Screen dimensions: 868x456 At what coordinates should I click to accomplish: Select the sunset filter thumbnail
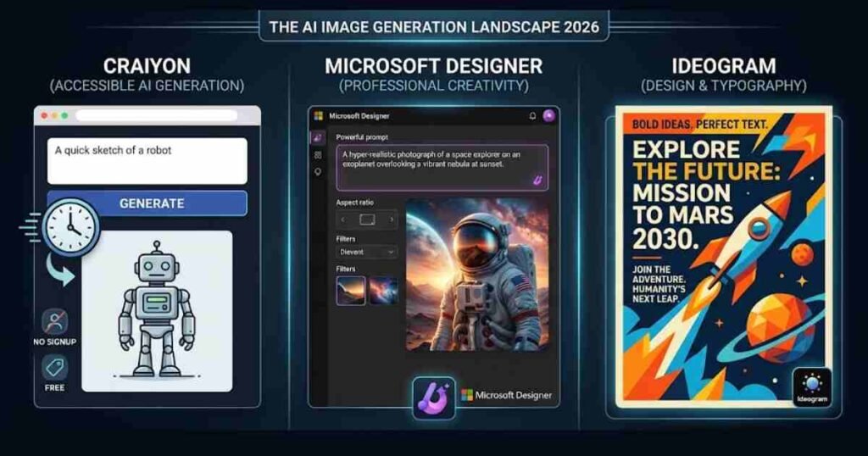(351, 291)
